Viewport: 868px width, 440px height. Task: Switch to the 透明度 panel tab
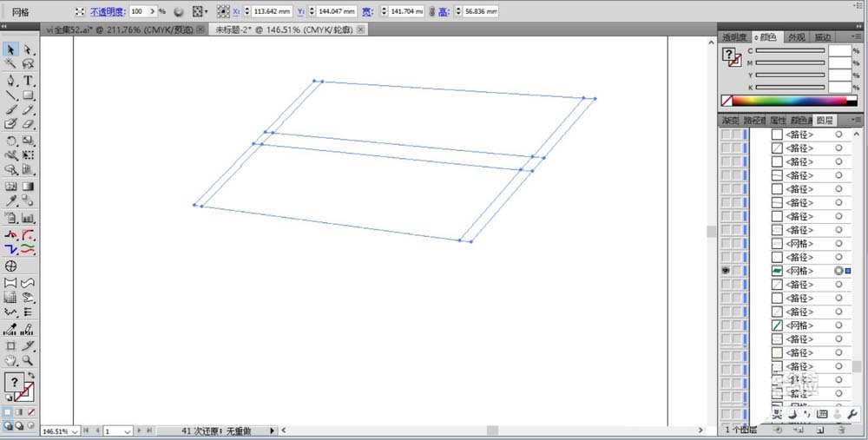click(x=734, y=37)
